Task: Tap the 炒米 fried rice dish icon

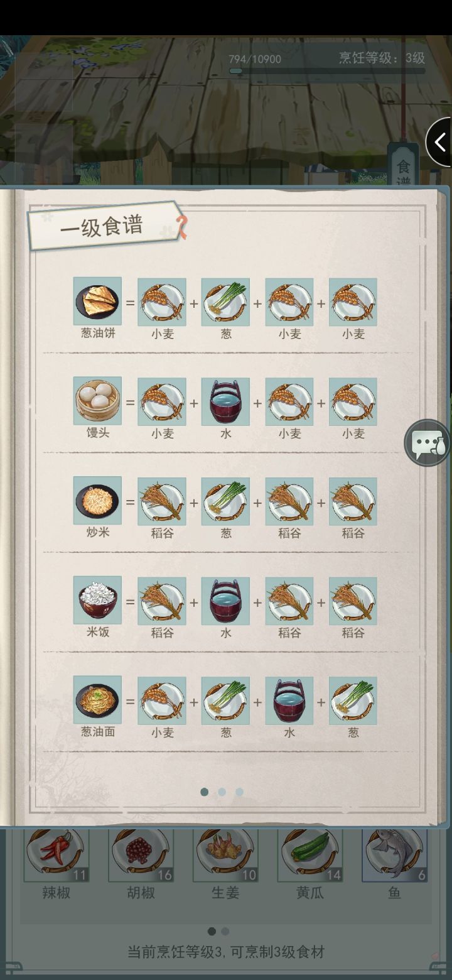Action: (x=97, y=500)
